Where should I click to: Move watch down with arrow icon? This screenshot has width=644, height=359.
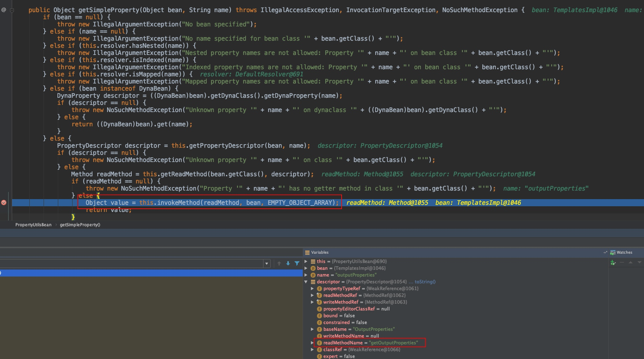[639, 263]
